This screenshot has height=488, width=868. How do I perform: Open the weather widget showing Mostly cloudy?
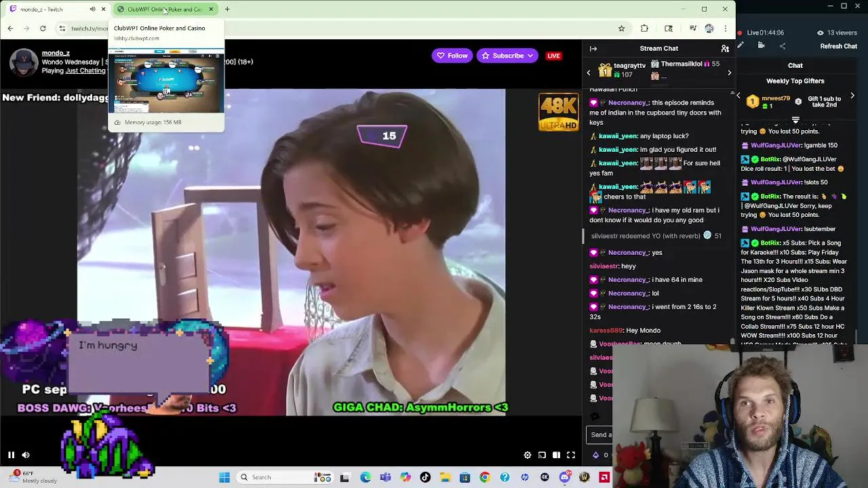point(33,477)
